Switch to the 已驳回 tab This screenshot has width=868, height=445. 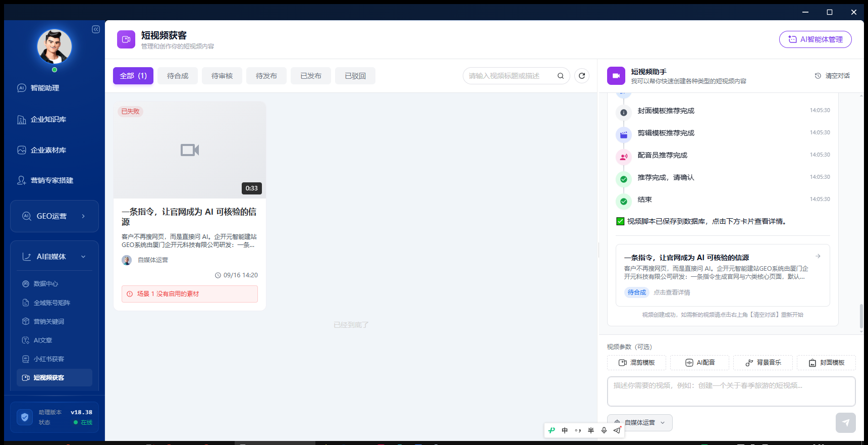pyautogui.click(x=355, y=76)
